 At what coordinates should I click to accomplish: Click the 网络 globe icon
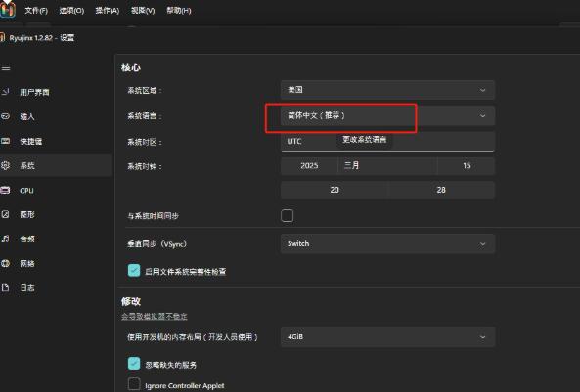click(5, 263)
